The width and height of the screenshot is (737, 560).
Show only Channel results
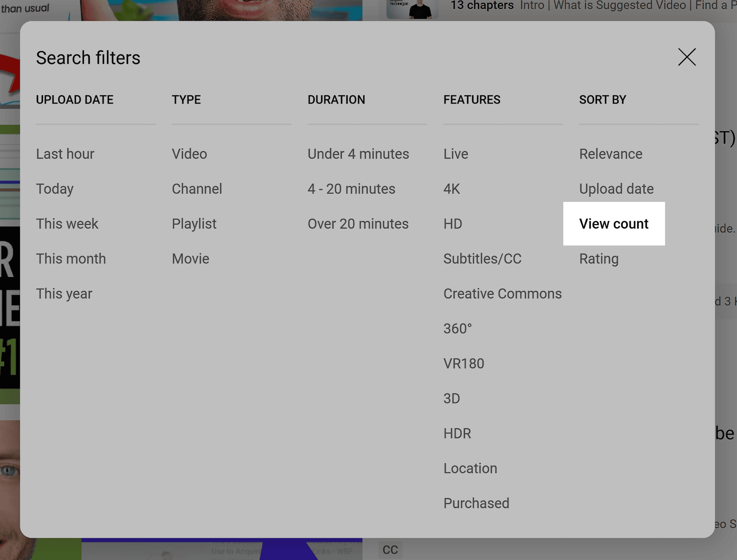click(197, 189)
